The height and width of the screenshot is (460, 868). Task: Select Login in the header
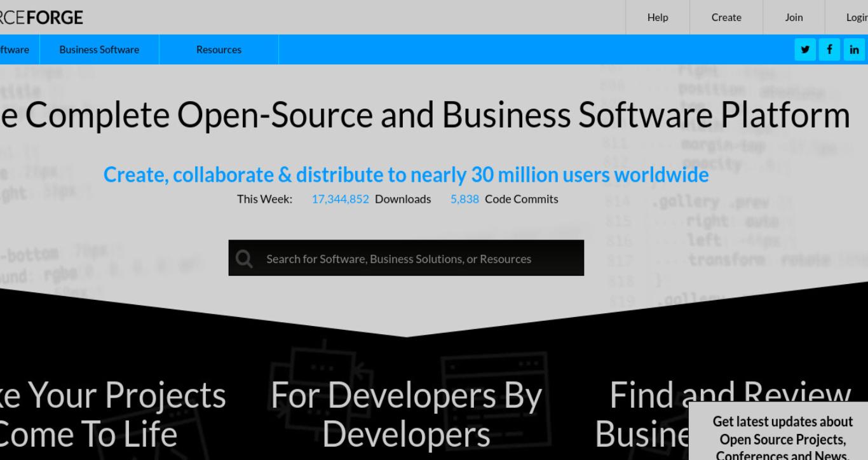(x=857, y=17)
